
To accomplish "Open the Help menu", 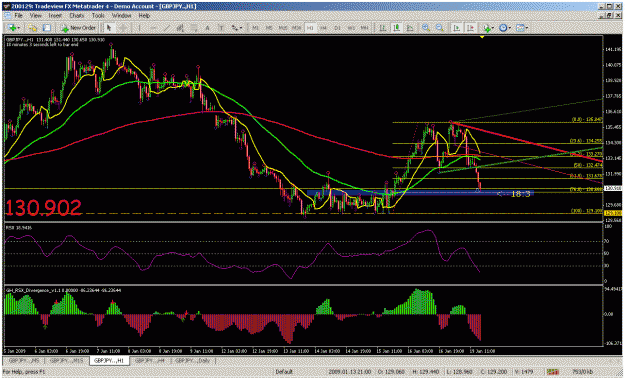I will tap(144, 16).
